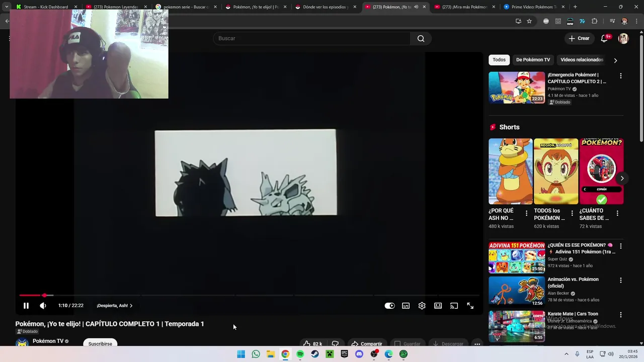Toggle autoplay switch in the player
The image size is (644, 362).
click(389, 306)
